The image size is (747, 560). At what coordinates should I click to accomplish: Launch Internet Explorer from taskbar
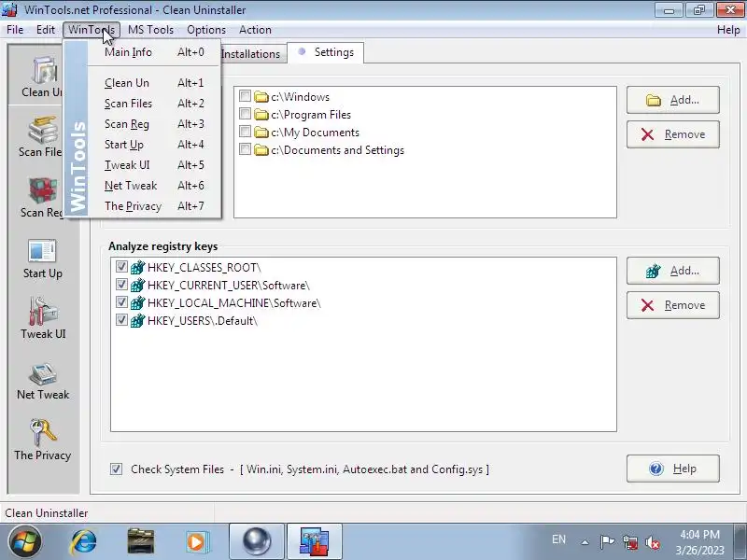pos(84,542)
